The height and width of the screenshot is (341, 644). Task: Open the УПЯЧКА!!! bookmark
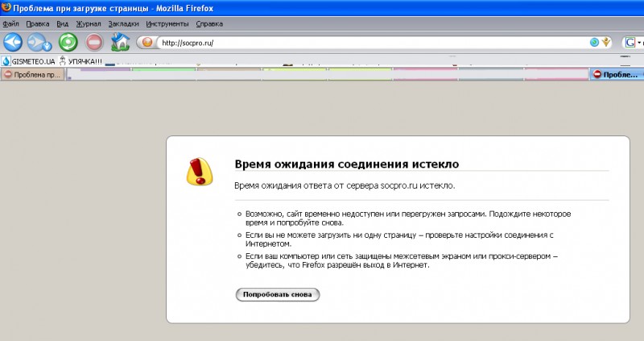coord(83,60)
